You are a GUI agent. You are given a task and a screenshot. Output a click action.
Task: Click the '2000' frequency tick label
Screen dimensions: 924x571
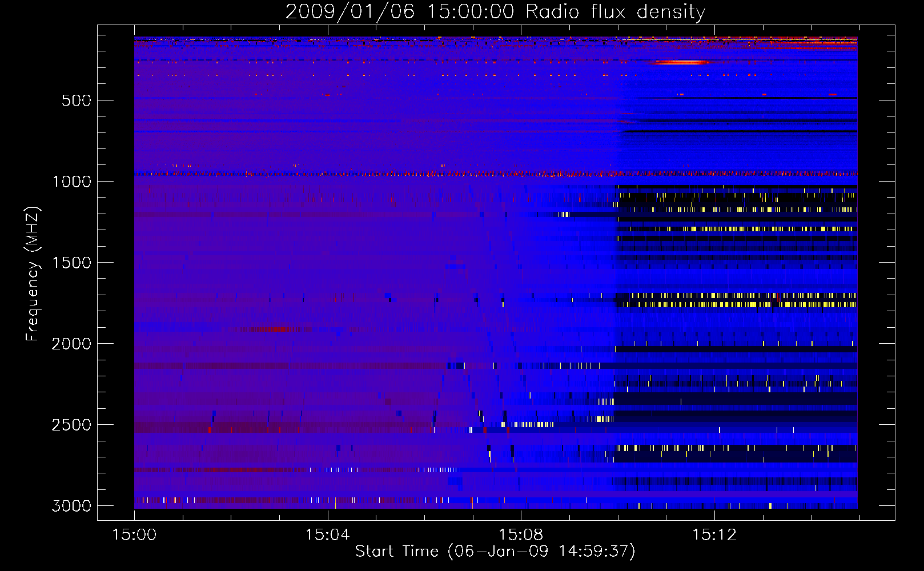[71, 344]
